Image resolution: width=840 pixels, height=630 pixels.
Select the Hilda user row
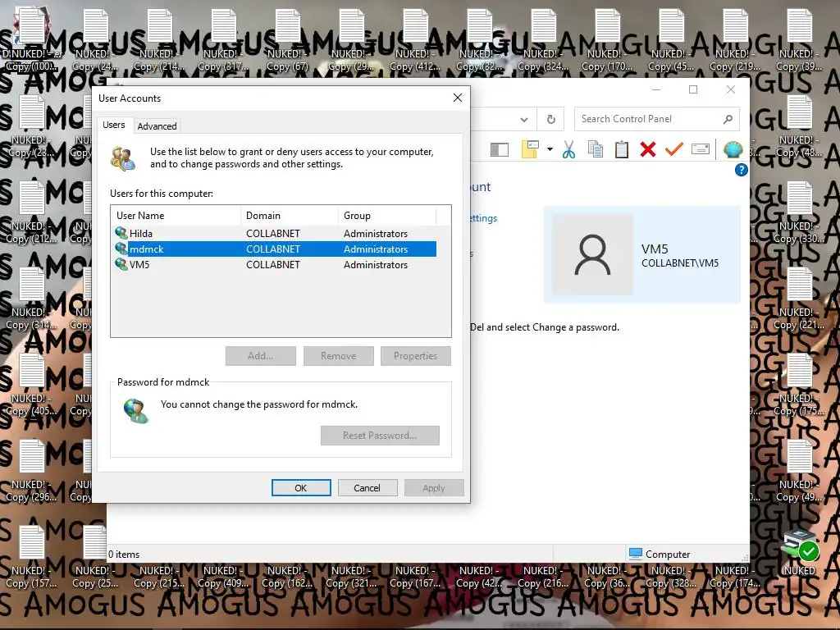[276, 234]
